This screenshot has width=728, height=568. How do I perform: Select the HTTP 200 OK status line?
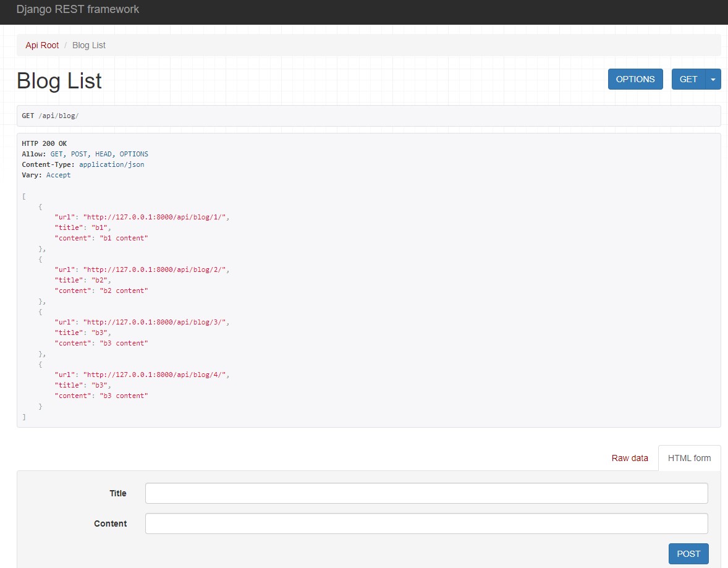(44, 143)
